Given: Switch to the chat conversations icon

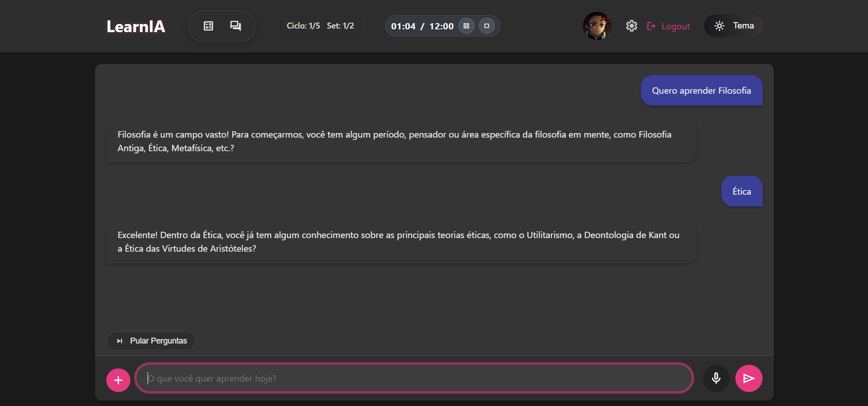Looking at the screenshot, I should (x=235, y=26).
